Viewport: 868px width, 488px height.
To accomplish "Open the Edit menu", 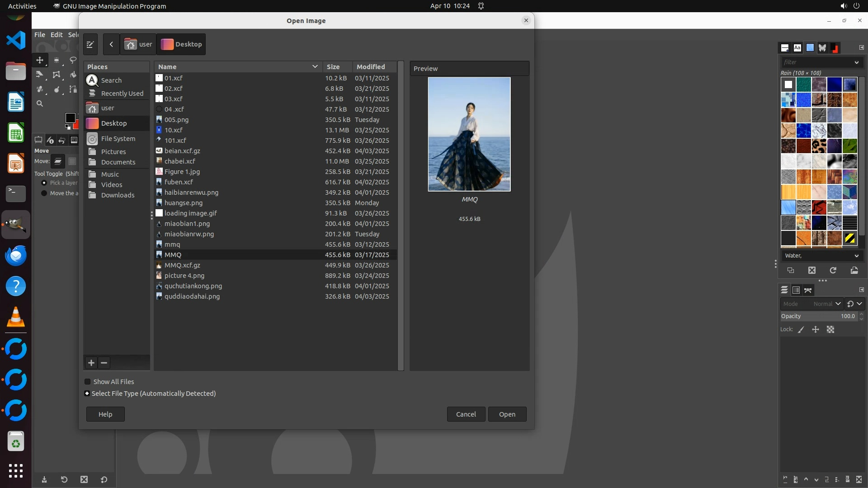I will click(x=57, y=35).
